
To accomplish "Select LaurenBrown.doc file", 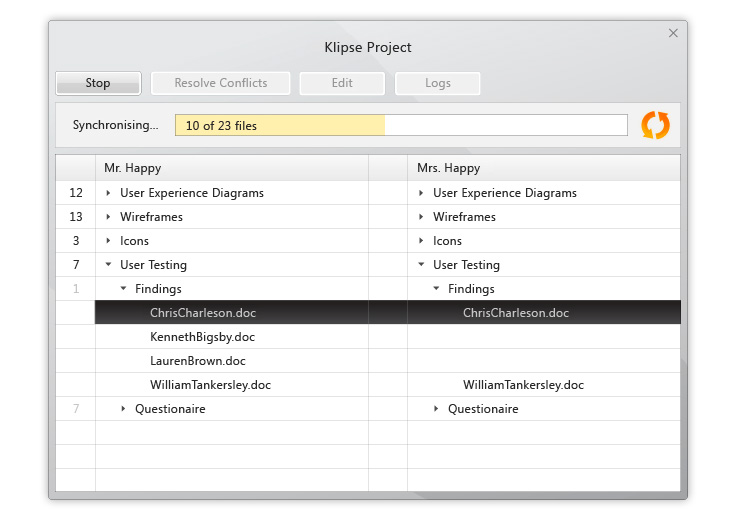I will [x=198, y=361].
